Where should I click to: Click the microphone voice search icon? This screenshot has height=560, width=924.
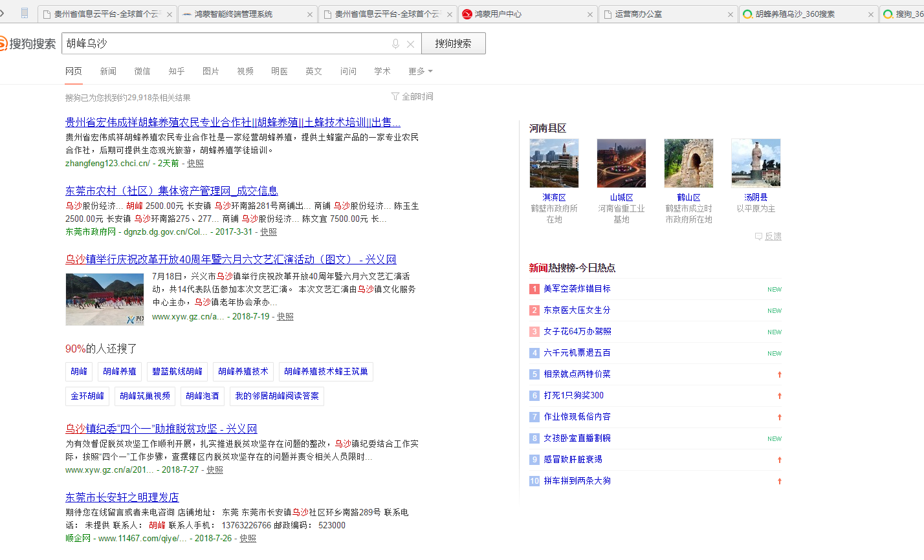[x=395, y=44]
